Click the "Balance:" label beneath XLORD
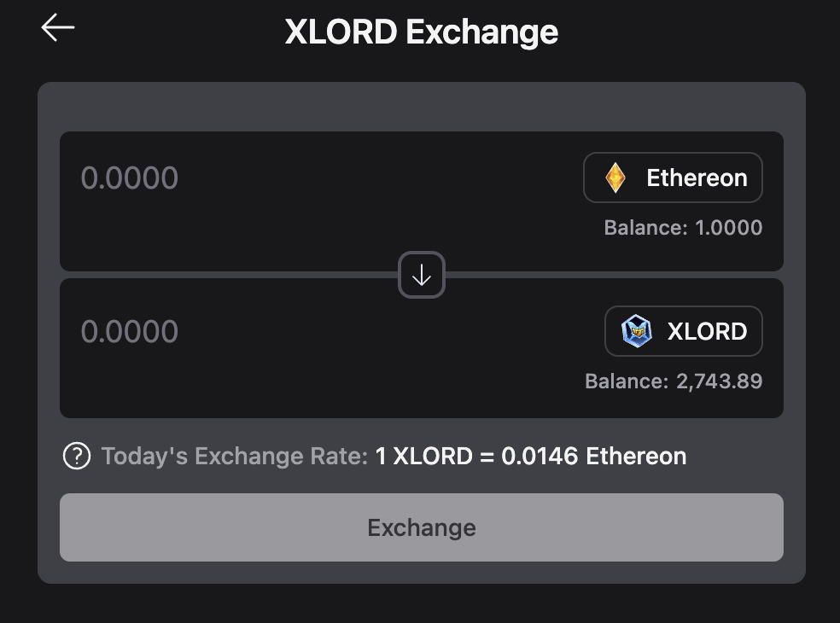The image size is (840, 623). [x=626, y=381]
